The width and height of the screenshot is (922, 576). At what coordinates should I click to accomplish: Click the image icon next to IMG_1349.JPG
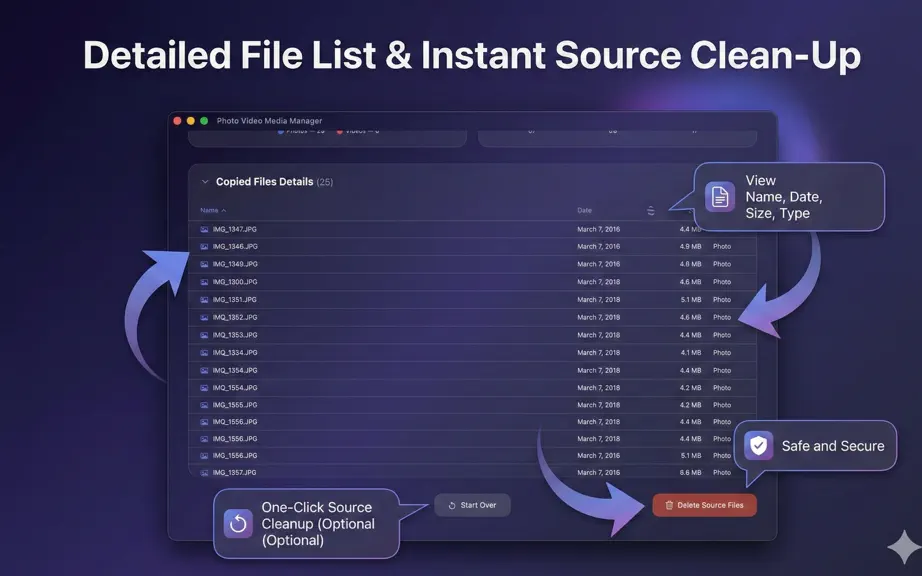(204, 264)
